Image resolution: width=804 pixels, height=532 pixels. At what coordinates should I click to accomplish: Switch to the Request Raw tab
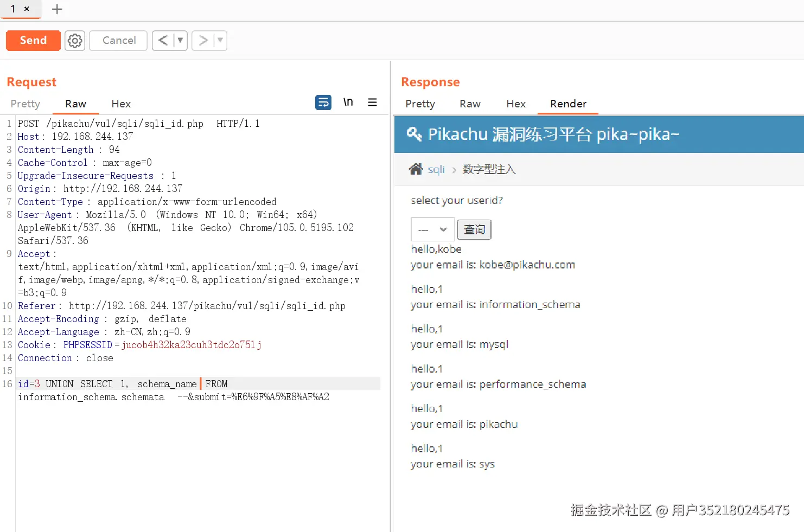pos(75,104)
